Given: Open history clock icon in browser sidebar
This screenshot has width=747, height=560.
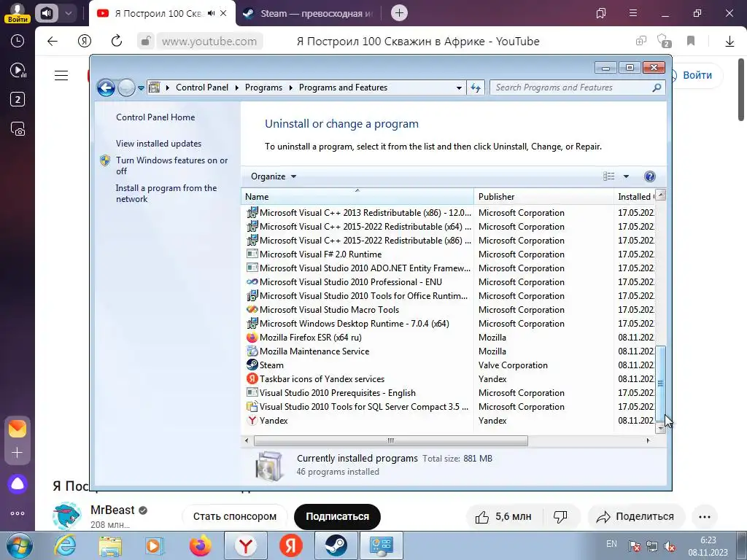Looking at the screenshot, I should [18, 41].
